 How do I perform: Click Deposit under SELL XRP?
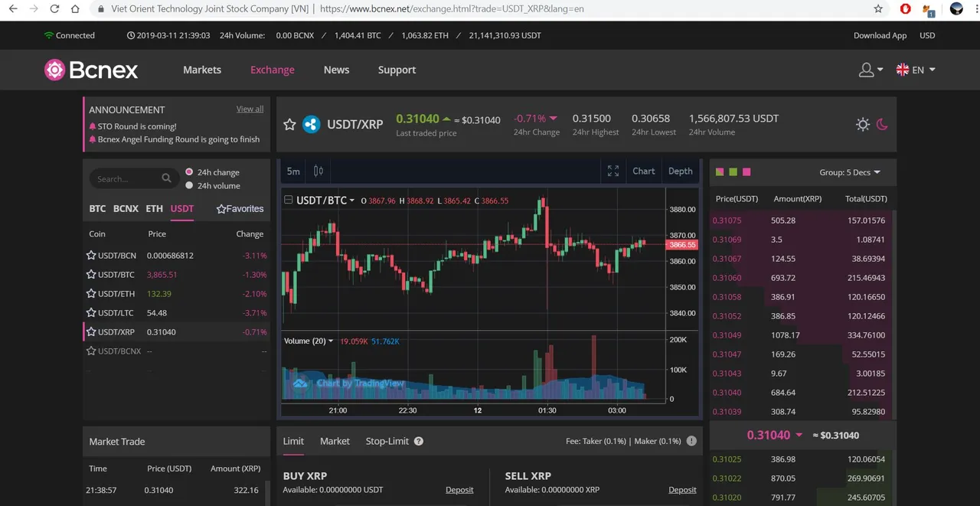pyautogui.click(x=682, y=490)
